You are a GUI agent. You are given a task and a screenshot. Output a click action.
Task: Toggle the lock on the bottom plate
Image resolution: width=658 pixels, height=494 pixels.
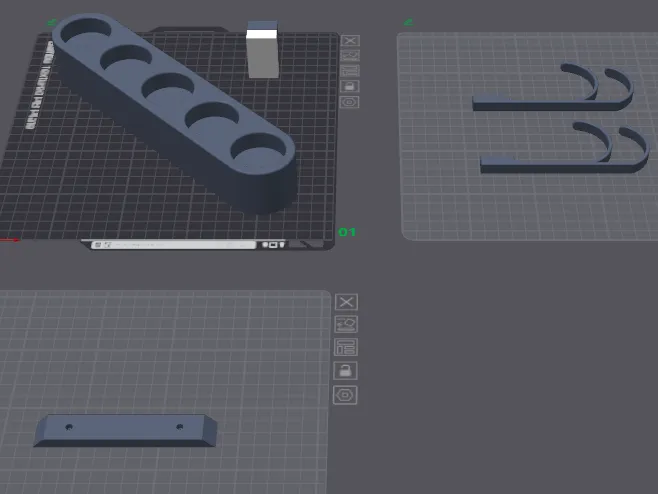[x=345, y=371]
